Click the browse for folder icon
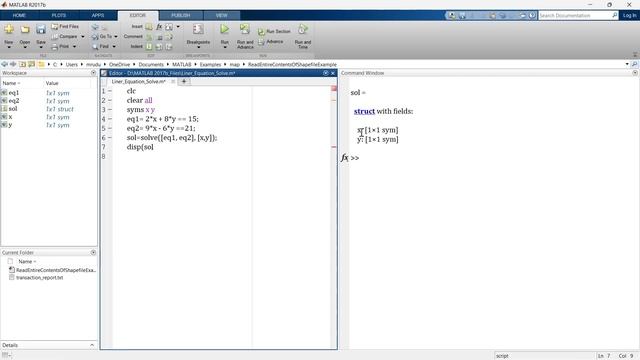Image resolution: width=640 pixels, height=360 pixels. pyautogui.click(x=31, y=64)
